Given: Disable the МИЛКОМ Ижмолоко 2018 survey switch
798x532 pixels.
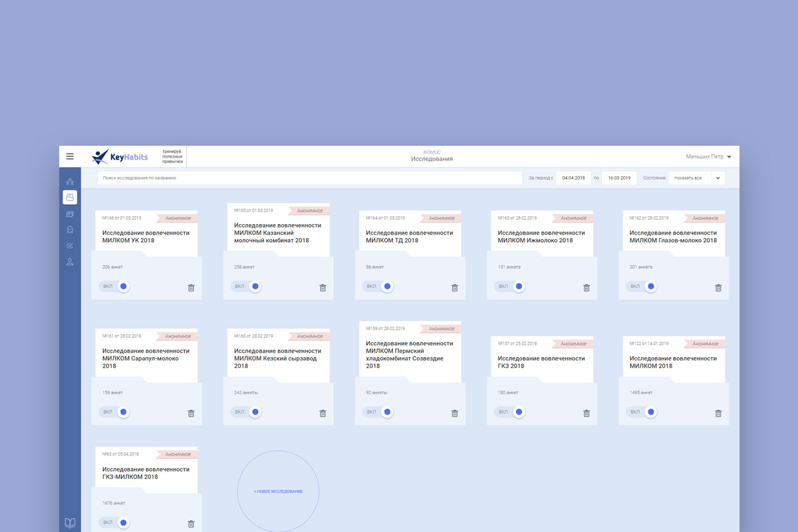Looking at the screenshot, I should (x=519, y=287).
